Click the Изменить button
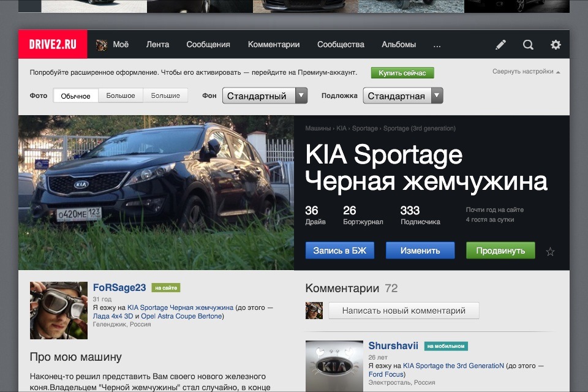The image size is (588, 392). click(420, 250)
